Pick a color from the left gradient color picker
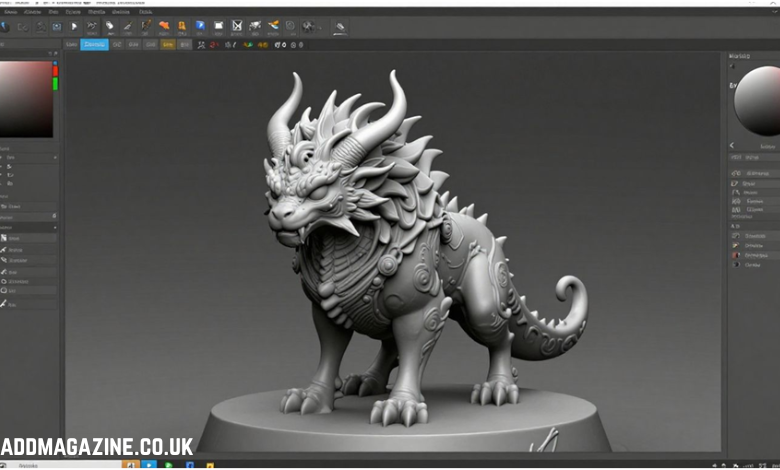The image size is (780, 470). (27, 98)
